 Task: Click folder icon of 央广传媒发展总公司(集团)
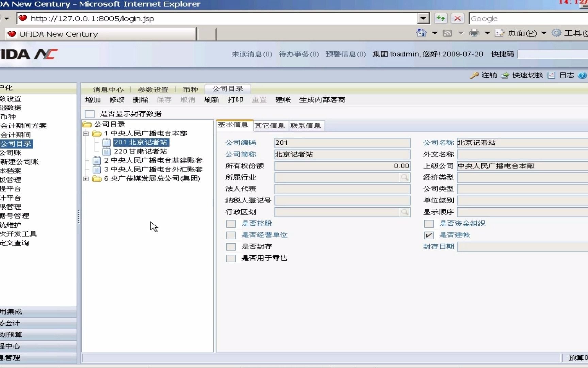click(x=97, y=179)
